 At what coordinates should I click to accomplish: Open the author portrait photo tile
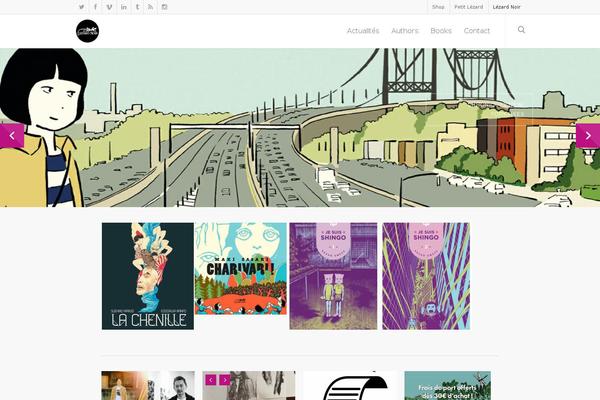148,385
